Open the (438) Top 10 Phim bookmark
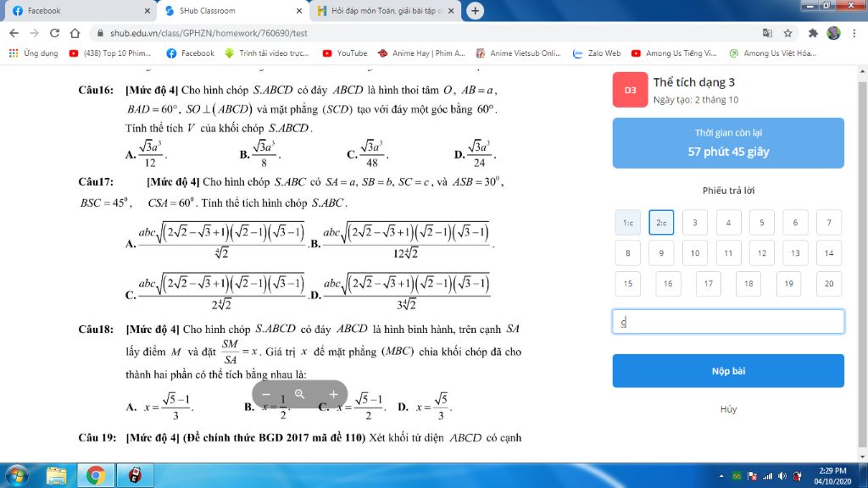The width and height of the screenshot is (868, 488). pyautogui.click(x=110, y=53)
